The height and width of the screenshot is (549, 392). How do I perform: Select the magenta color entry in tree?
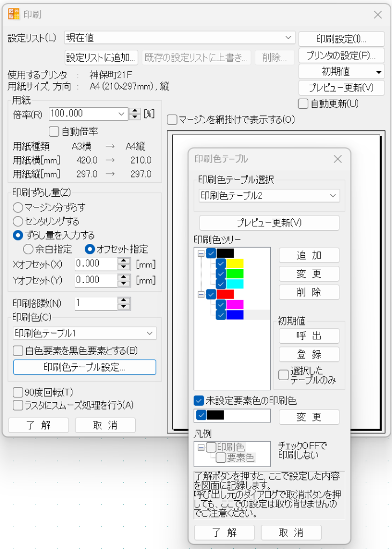click(235, 305)
